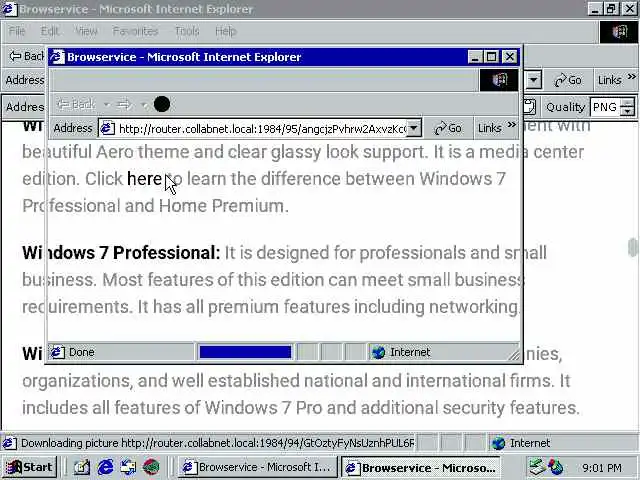Click Show Desktop quick launch icon
The image size is (640, 480).
[x=128, y=467]
